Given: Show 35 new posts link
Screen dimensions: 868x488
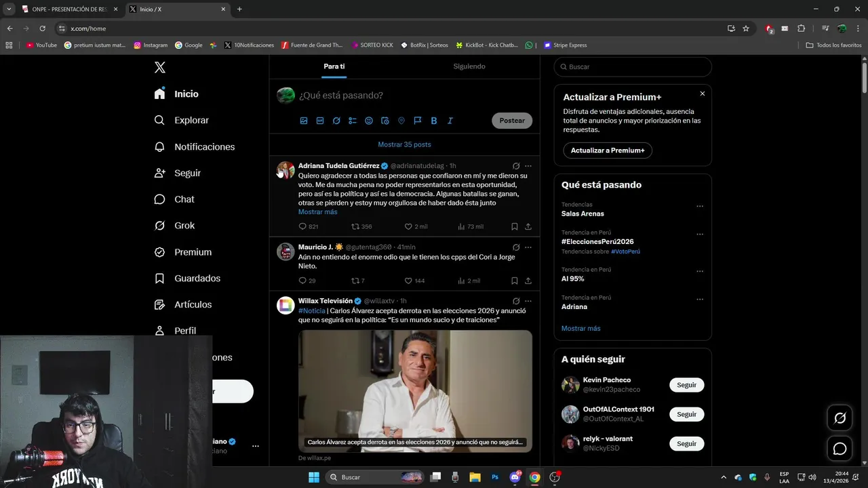Looking at the screenshot, I should point(404,144).
